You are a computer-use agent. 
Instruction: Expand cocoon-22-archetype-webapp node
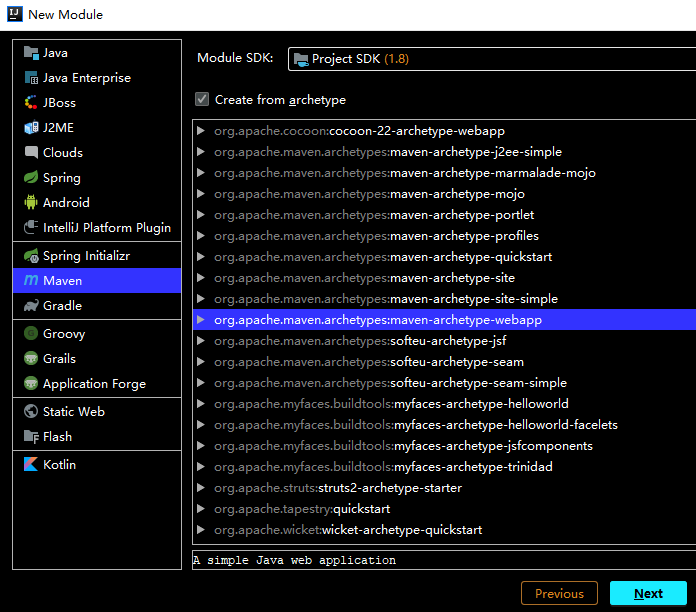tap(201, 130)
